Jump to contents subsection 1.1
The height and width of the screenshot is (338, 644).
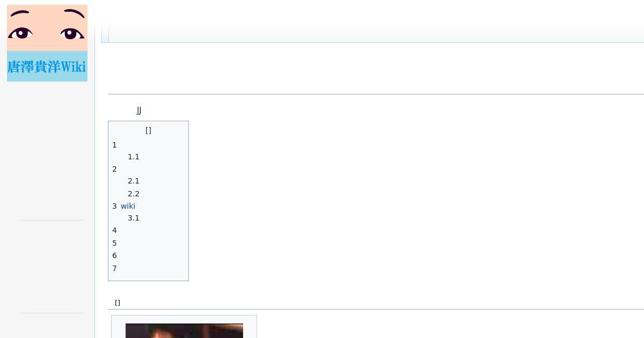point(134,157)
